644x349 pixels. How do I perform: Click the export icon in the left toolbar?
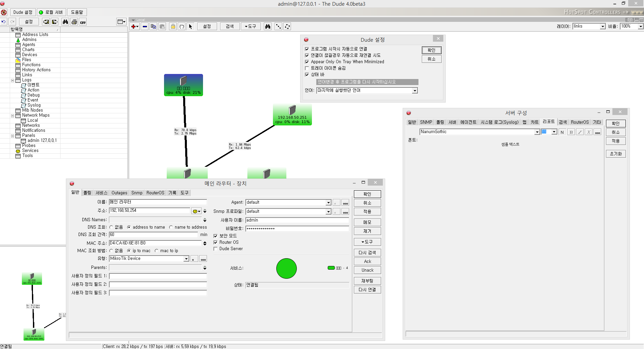click(x=55, y=22)
